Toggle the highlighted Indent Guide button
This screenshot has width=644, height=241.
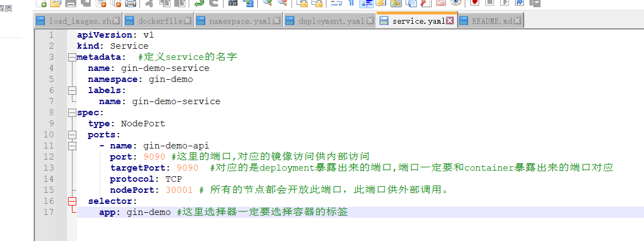(x=366, y=3)
